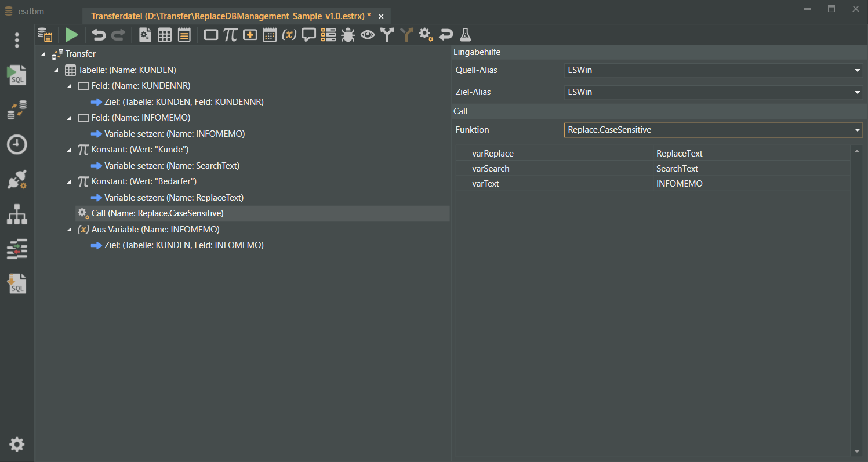Open the compare arrows sidebar icon
868x462 pixels.
click(x=17, y=250)
